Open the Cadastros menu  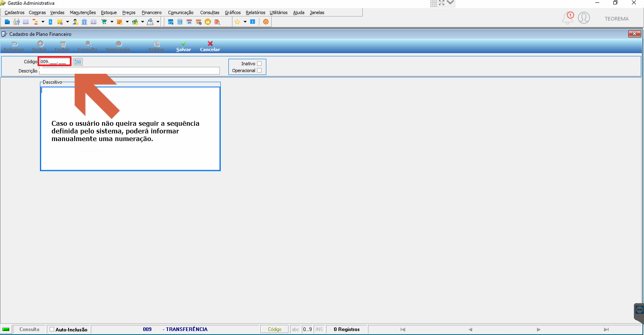[x=15, y=12]
